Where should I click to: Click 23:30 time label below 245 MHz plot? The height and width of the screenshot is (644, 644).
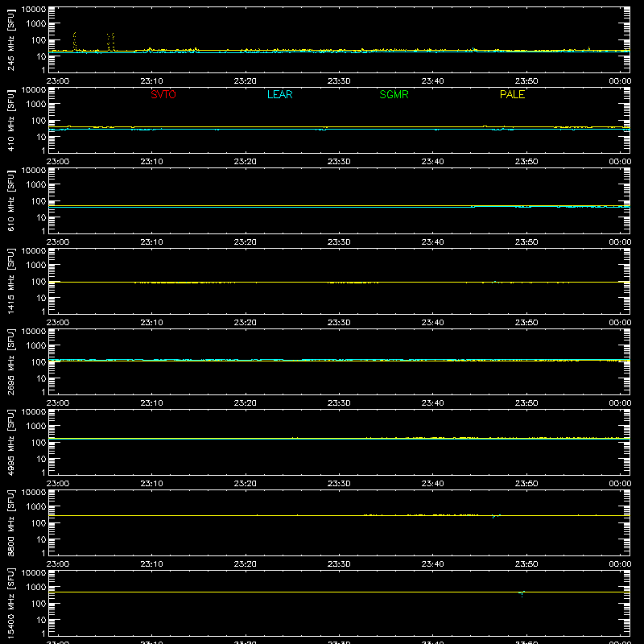pyautogui.click(x=339, y=81)
